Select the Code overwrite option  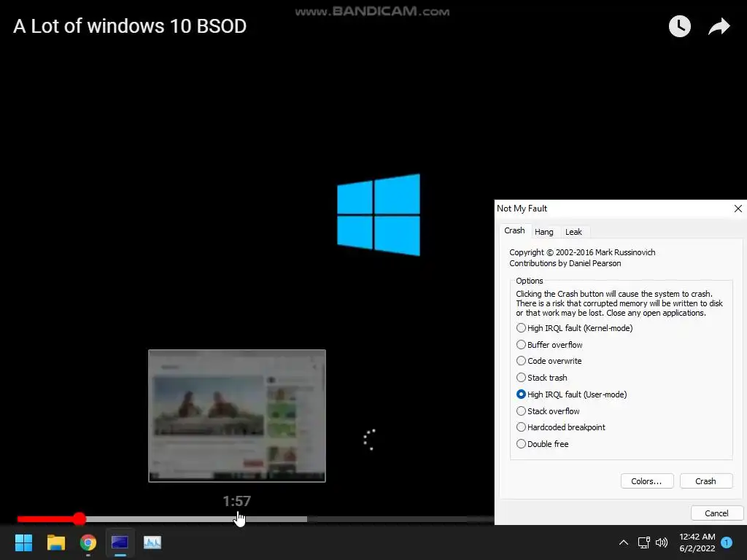[x=549, y=361]
